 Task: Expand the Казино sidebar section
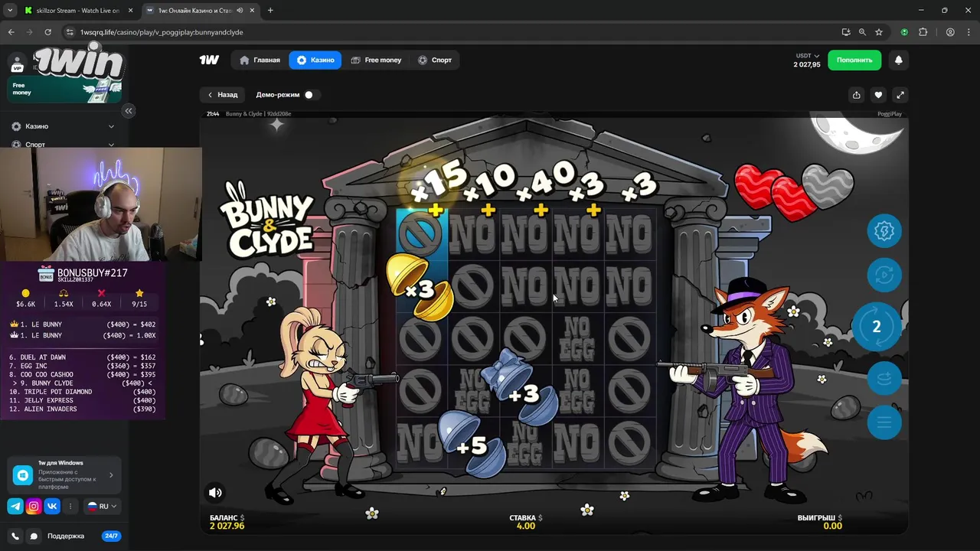click(x=63, y=126)
